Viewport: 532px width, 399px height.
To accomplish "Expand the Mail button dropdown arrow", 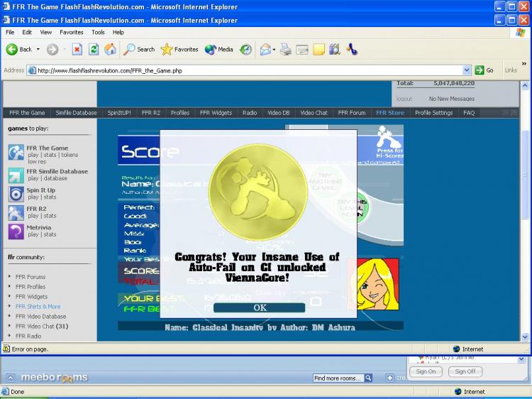I will (x=274, y=49).
